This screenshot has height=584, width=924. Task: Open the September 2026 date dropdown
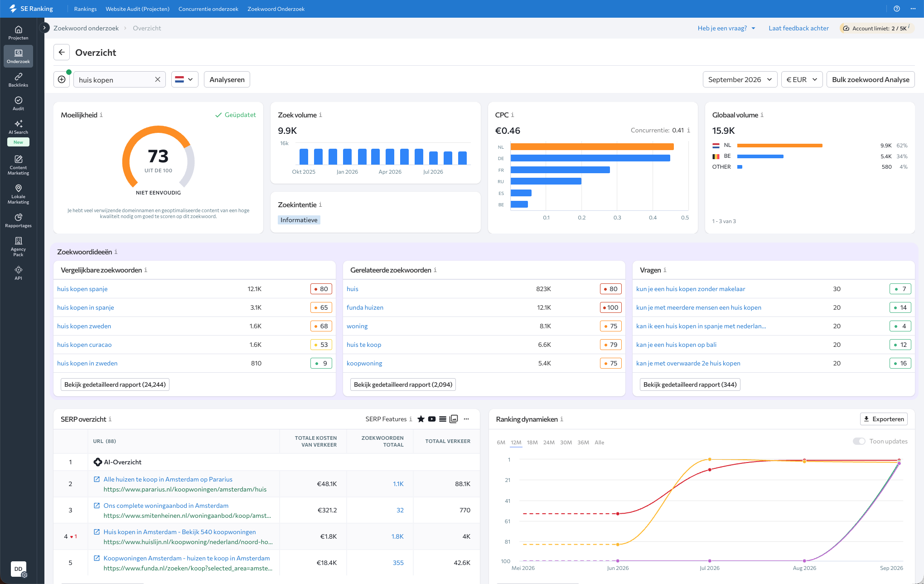tap(740, 79)
